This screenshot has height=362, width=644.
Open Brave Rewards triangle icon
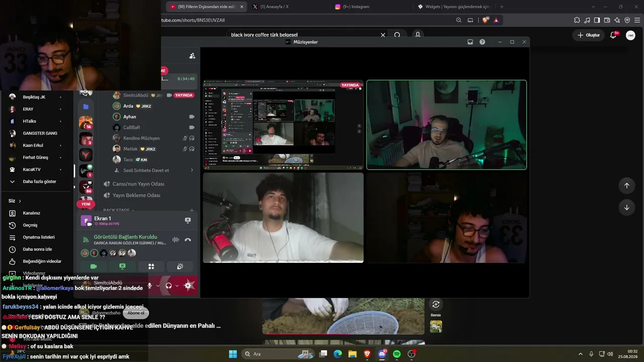tap(496, 20)
